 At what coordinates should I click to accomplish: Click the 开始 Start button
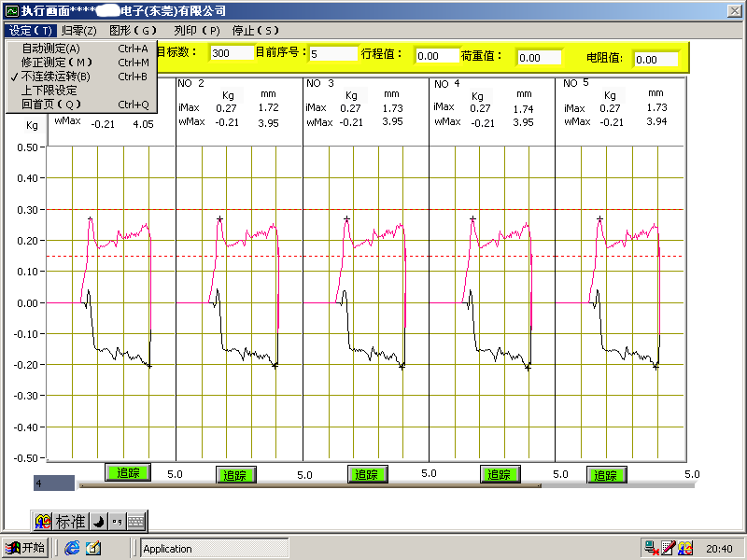pos(25,549)
